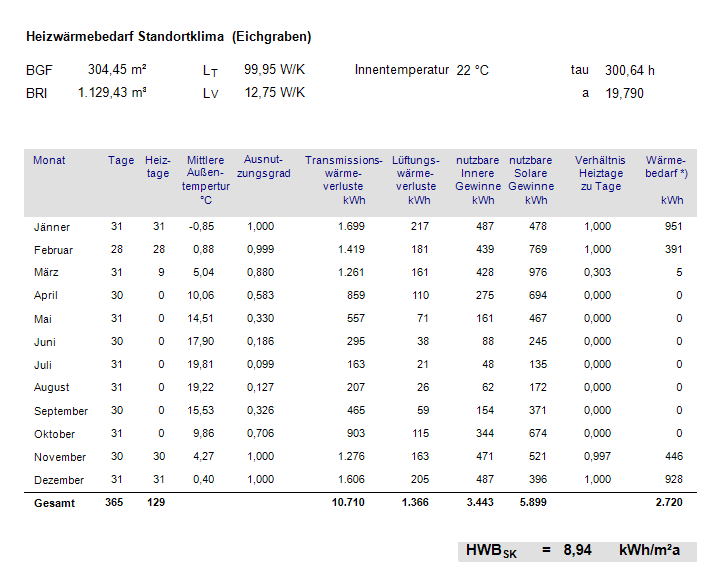Image resolution: width=727 pixels, height=573 pixels.
Task: Click the 'Ausnut-zungsgrad' column header
Action: pyautogui.click(x=263, y=166)
